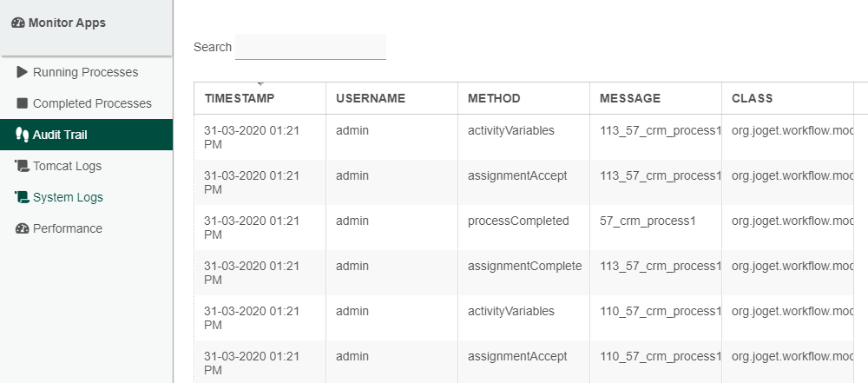Open Performance via its gauge icon
This screenshot has height=383, width=868.
click(23, 228)
